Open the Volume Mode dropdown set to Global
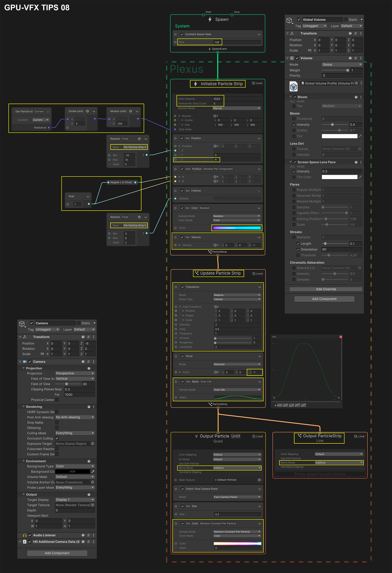Screen dimensions: 392x573 coord(342,65)
